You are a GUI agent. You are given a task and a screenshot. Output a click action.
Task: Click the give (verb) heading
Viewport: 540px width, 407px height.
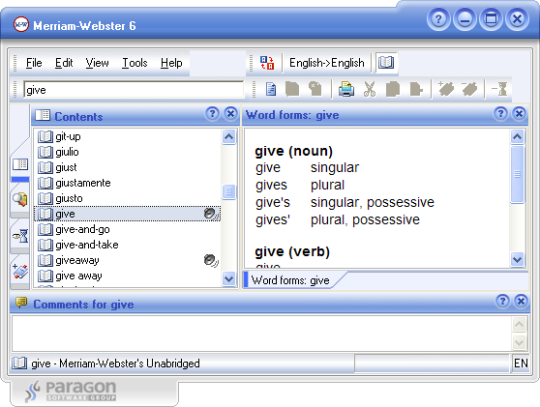pos(292,252)
